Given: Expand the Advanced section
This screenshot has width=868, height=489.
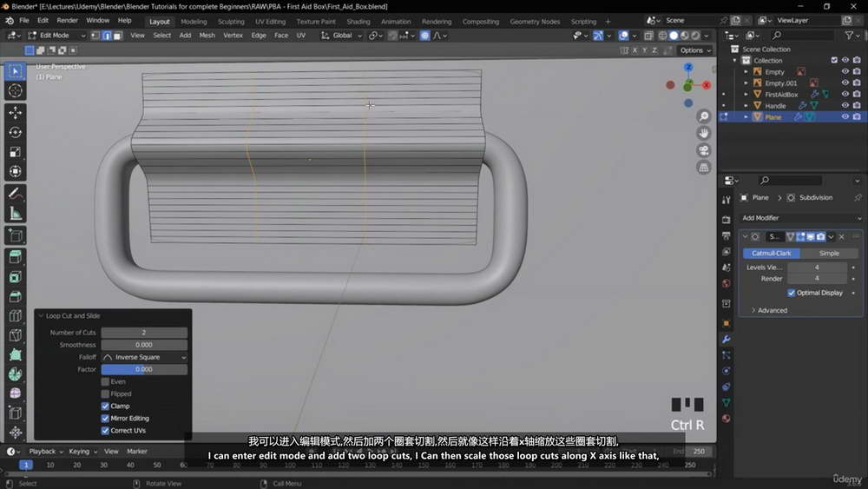Looking at the screenshot, I should tap(769, 310).
